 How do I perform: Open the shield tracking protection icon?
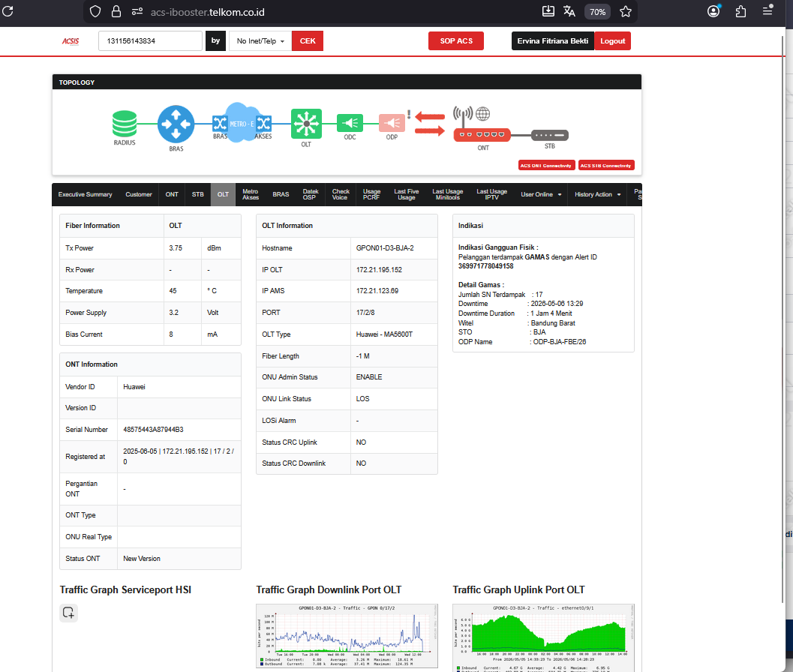(95, 12)
